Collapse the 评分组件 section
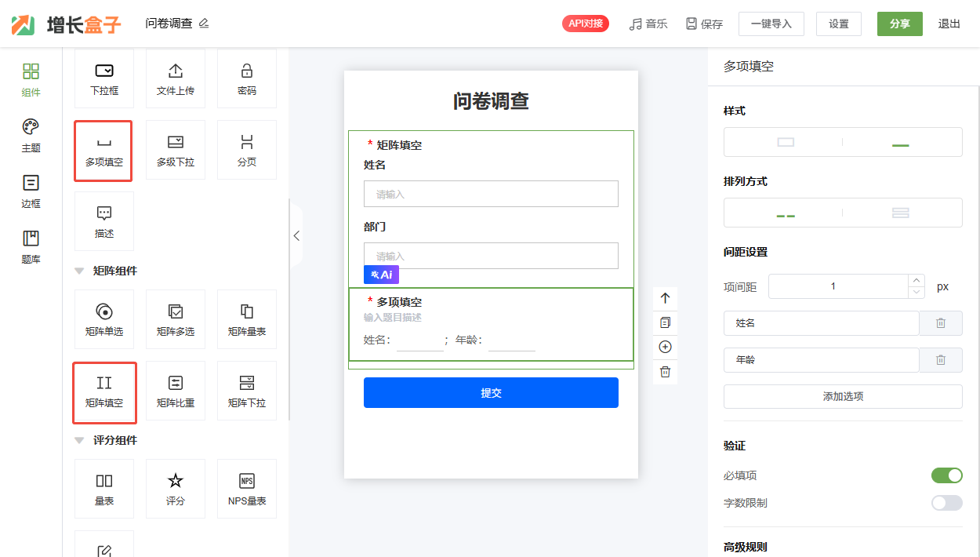 [79, 440]
